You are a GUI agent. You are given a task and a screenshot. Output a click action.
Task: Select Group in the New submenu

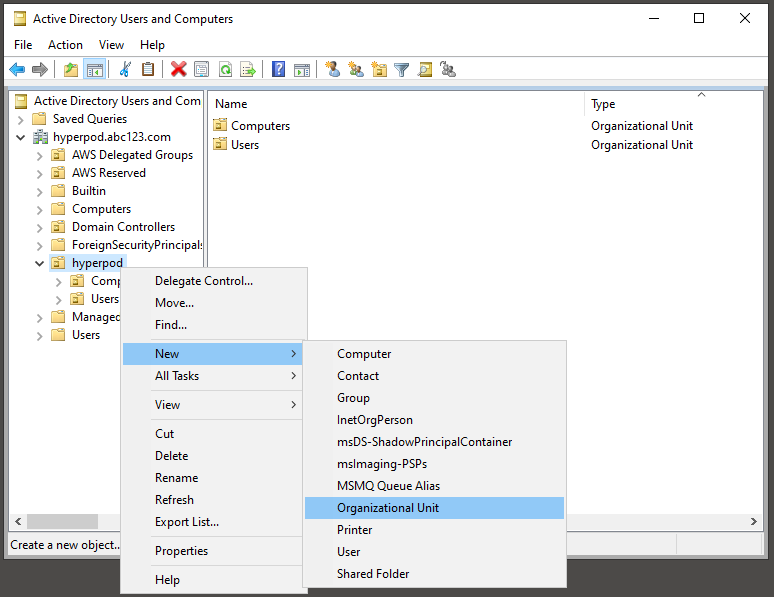[434, 398]
